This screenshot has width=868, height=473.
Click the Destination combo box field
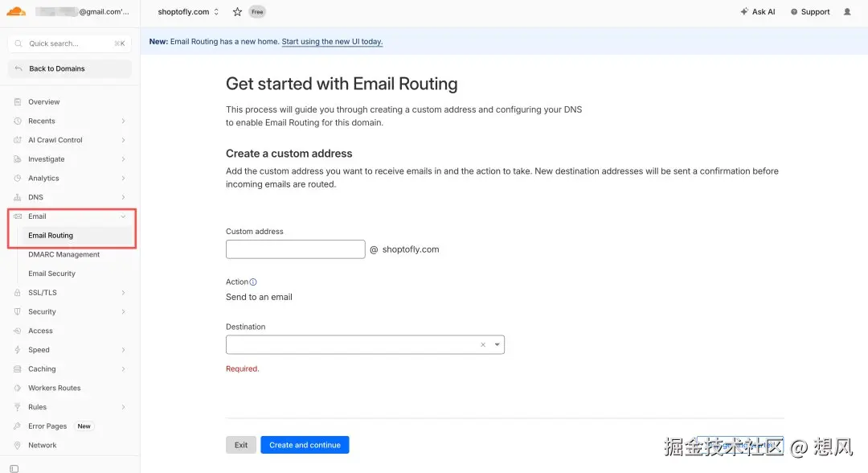(365, 344)
